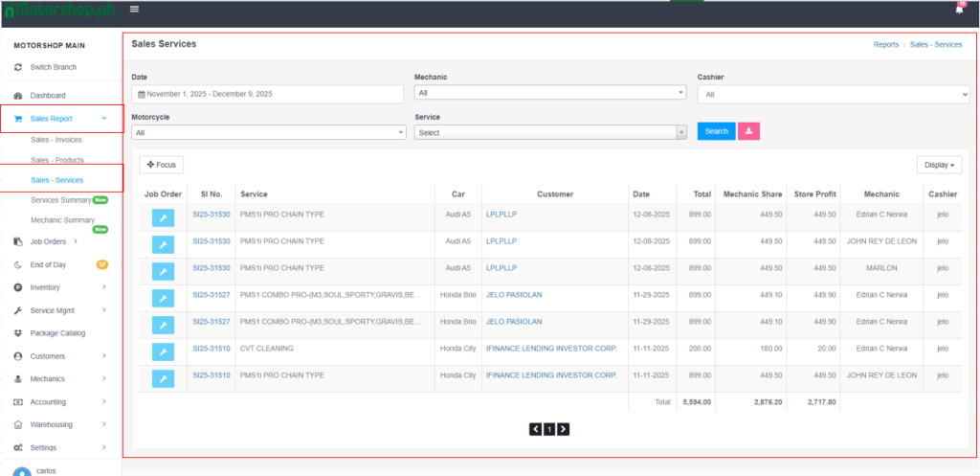Open Sales - Invoices in sidebar
The width and height of the screenshot is (980, 476).
coord(56,140)
